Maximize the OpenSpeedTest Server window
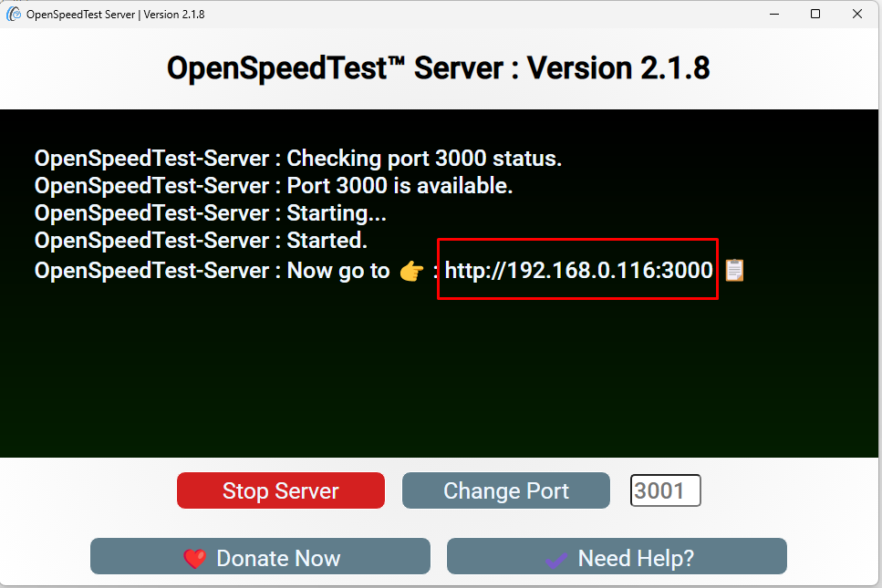The image size is (882, 588). (x=815, y=14)
